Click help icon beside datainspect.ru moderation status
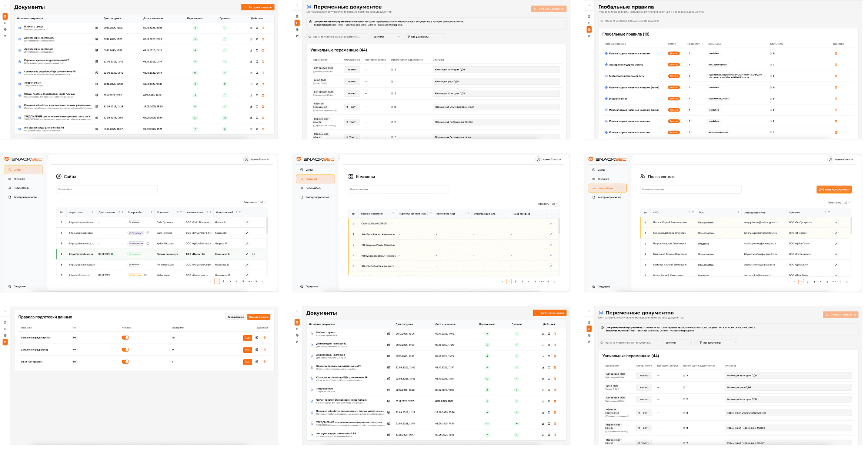 point(148,233)
